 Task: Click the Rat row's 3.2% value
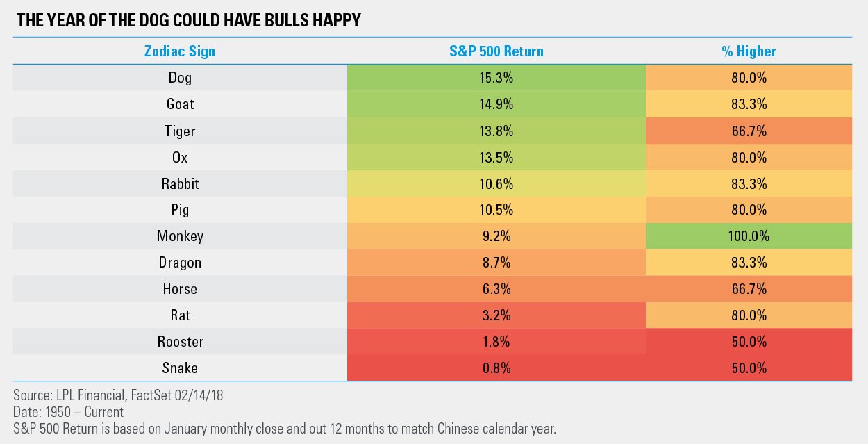coord(496,315)
